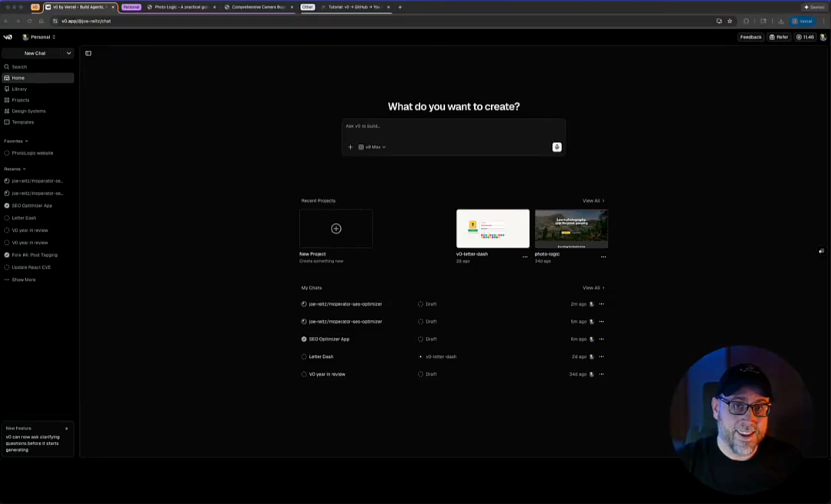Open the photo-logic project thumbnail
Screen dimensions: 831x504
click(x=571, y=229)
